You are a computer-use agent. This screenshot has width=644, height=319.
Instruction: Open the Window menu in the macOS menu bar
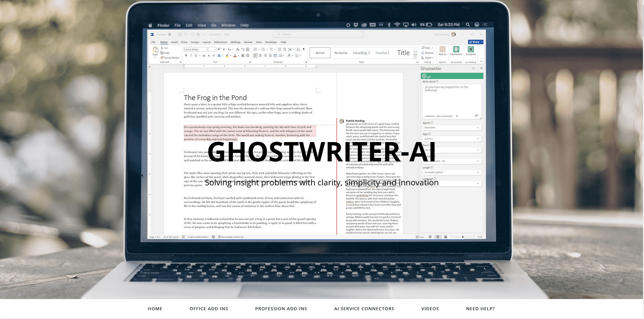[x=228, y=25]
